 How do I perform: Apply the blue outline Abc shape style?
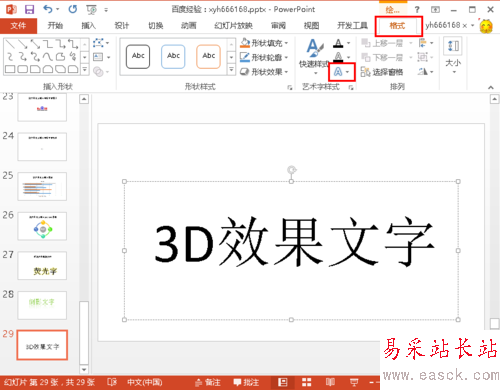[x=173, y=57]
